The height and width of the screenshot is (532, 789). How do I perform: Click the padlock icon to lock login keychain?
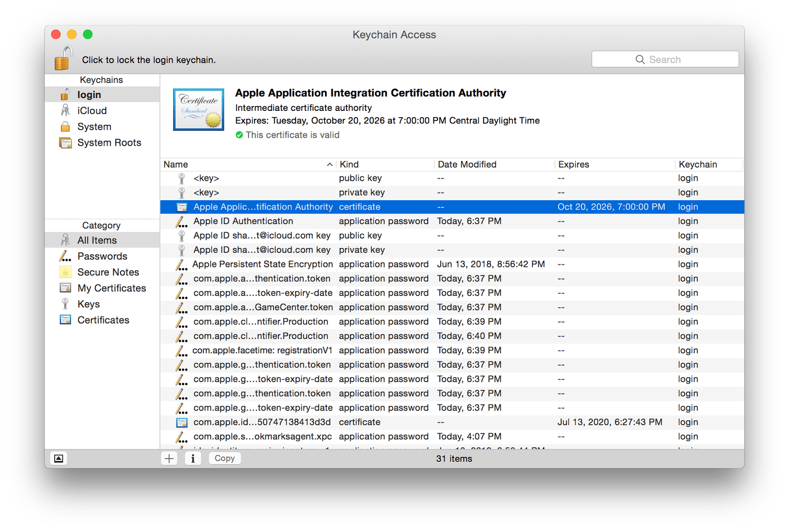(x=63, y=58)
